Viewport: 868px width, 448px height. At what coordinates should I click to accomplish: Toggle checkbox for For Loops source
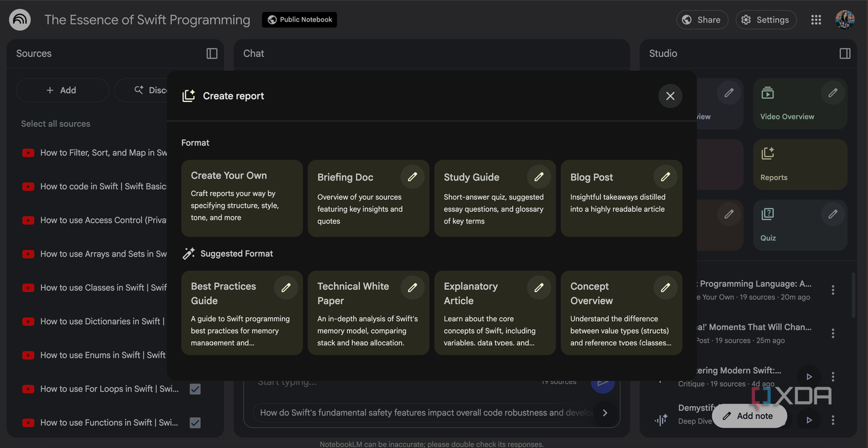195,389
